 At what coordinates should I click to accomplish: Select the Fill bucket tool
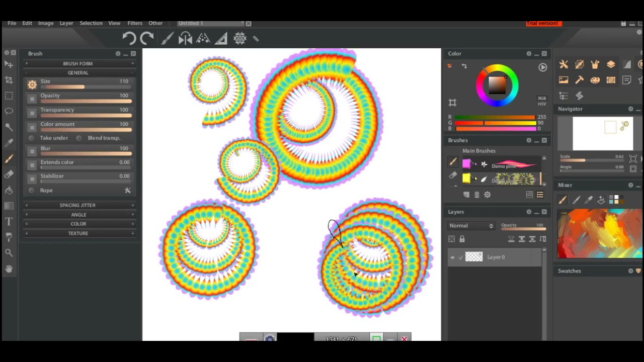[x=9, y=190]
